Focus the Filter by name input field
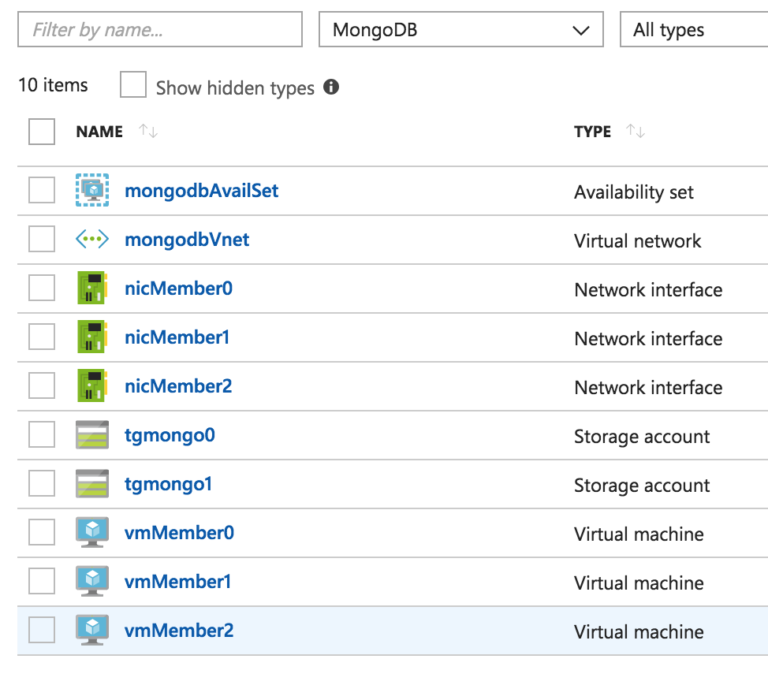This screenshot has width=768, height=700. 160,29
